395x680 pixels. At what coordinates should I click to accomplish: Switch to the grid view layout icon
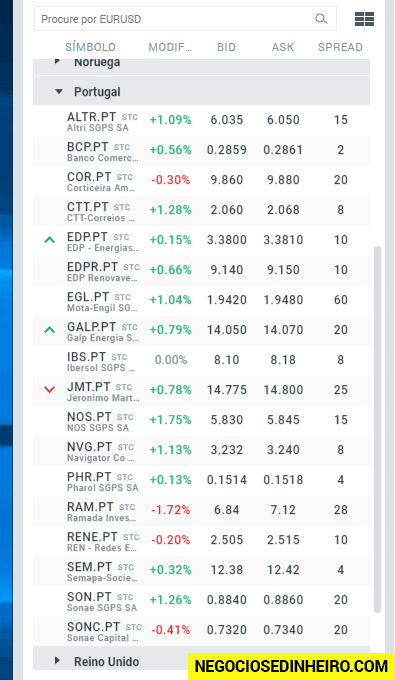pos(364,19)
